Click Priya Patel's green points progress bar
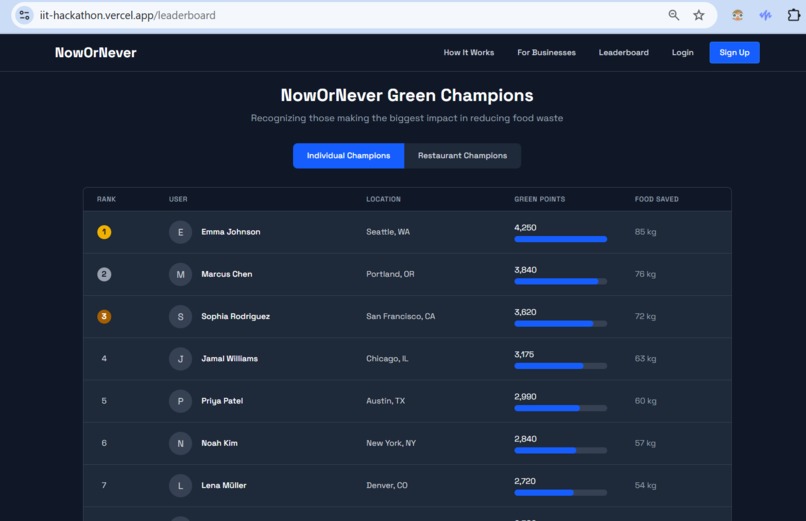Image resolution: width=806 pixels, height=521 pixels. tap(561, 408)
